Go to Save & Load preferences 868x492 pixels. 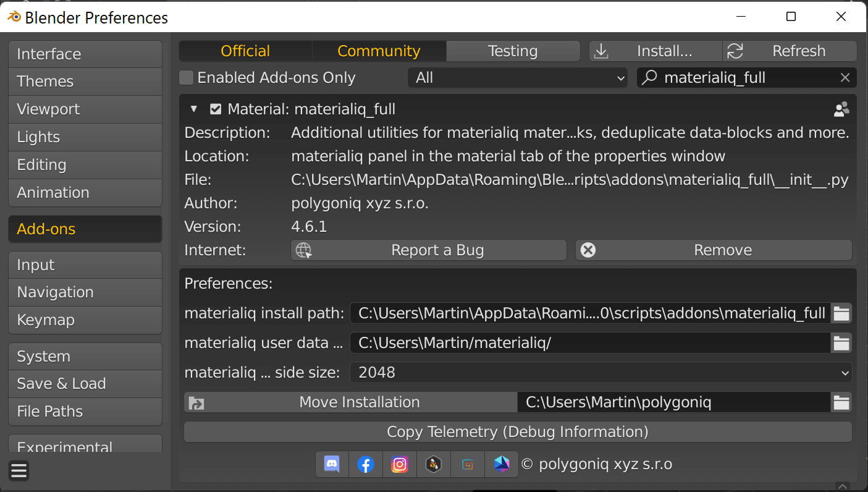point(85,384)
